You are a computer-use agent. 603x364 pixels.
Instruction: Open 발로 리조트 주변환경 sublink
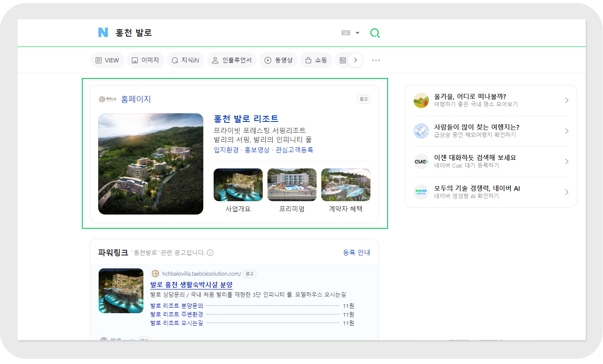tap(177, 314)
